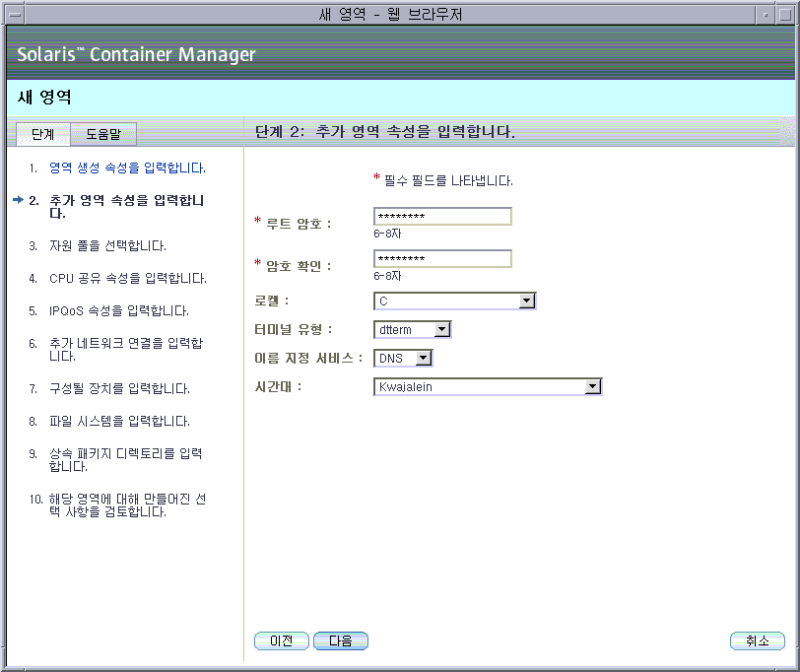Open the 시간대 dropdown showing Kwajalein
Viewport: 800px width, 672px height.
[488, 387]
